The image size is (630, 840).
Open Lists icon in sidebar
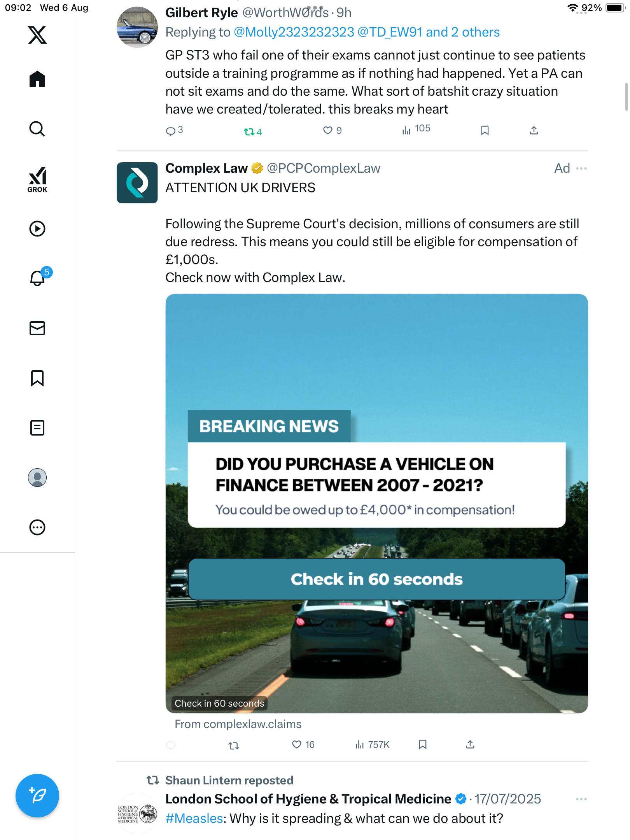(37, 428)
